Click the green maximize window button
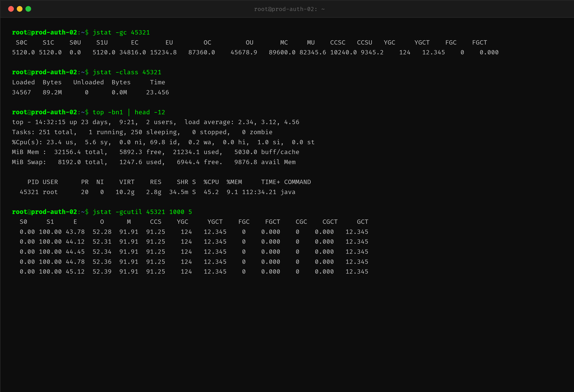574x392 pixels. [x=29, y=9]
